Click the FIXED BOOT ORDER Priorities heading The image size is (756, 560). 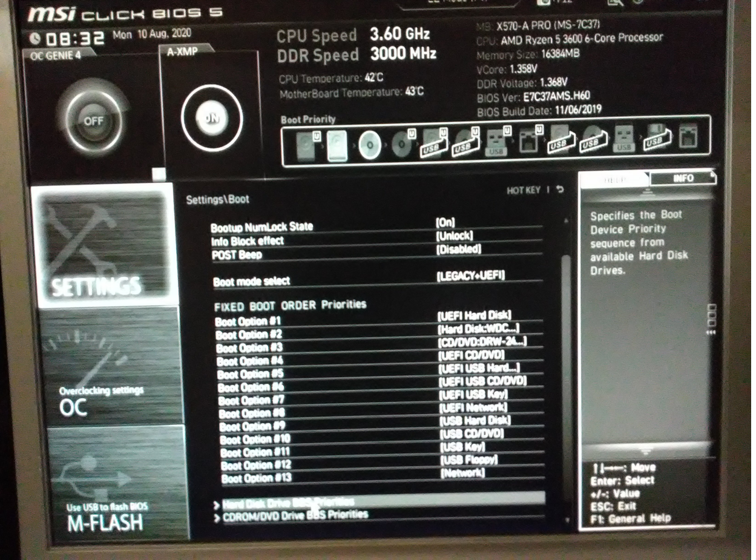[290, 305]
